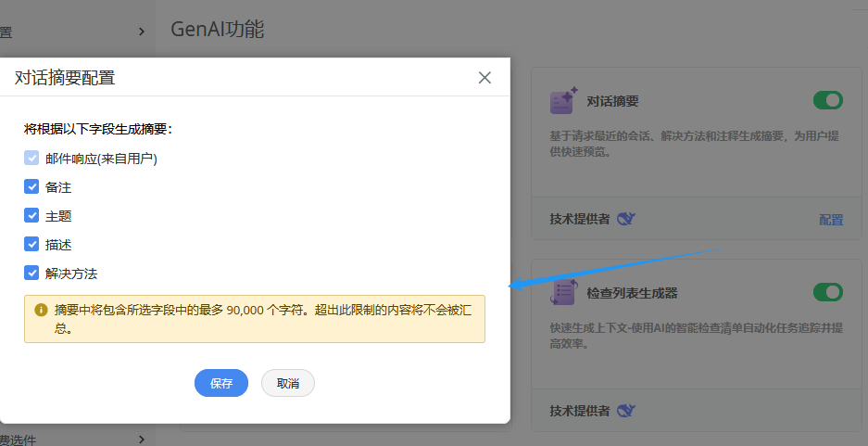Click the 检查列表生成器 card title
Image resolution: width=868 pixels, height=446 pixels.
(632, 293)
